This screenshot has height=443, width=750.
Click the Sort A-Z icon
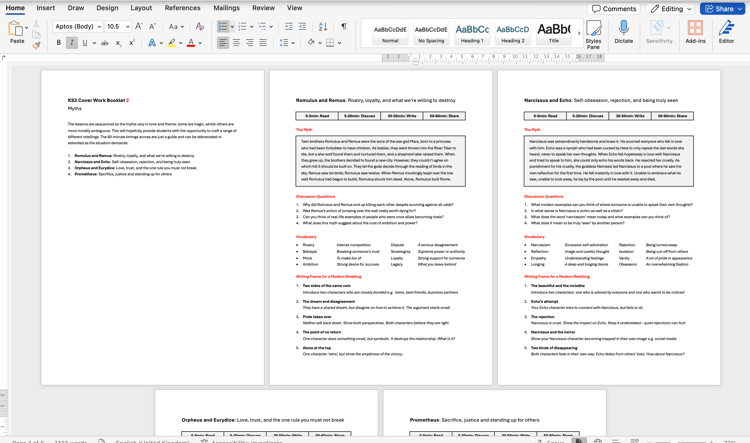point(323,27)
